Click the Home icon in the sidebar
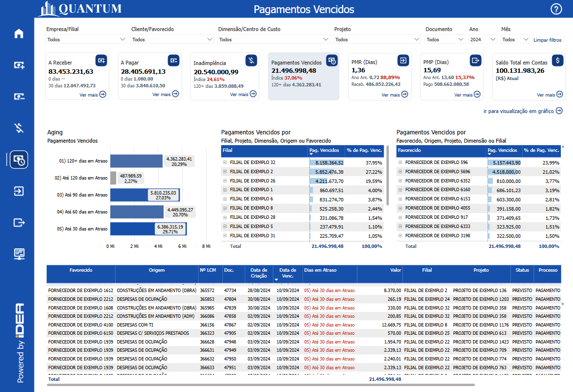Viewport: 573px width, 392px height. (x=19, y=33)
